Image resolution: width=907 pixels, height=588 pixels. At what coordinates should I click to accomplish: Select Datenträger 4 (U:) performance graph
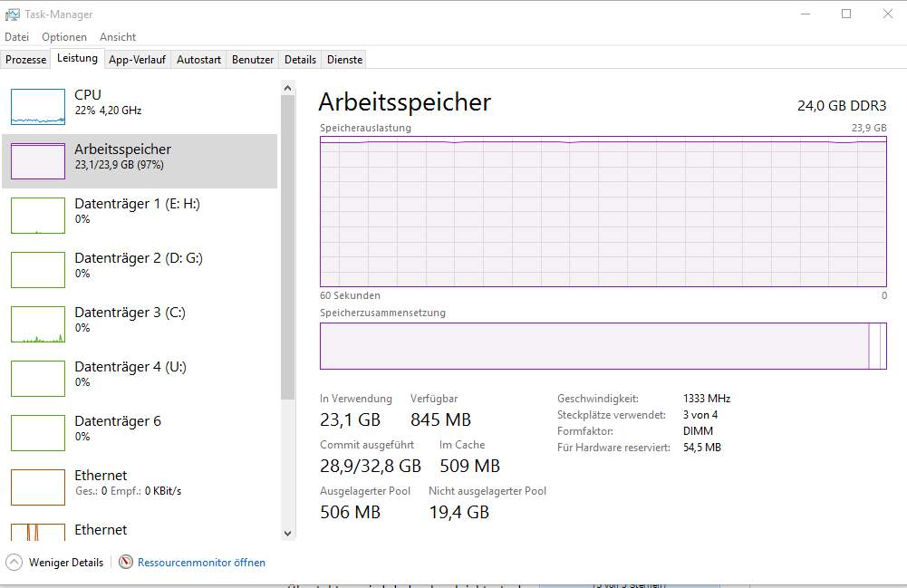[x=38, y=379]
